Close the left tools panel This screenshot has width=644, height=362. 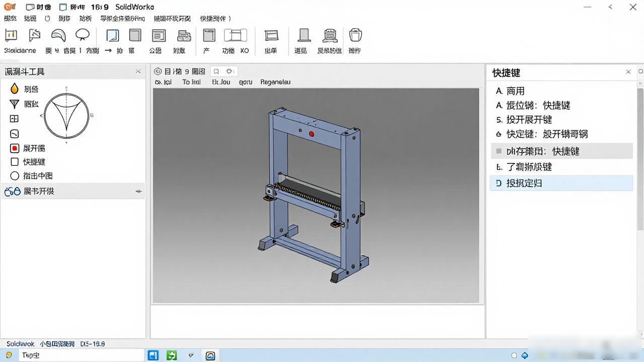tap(138, 71)
